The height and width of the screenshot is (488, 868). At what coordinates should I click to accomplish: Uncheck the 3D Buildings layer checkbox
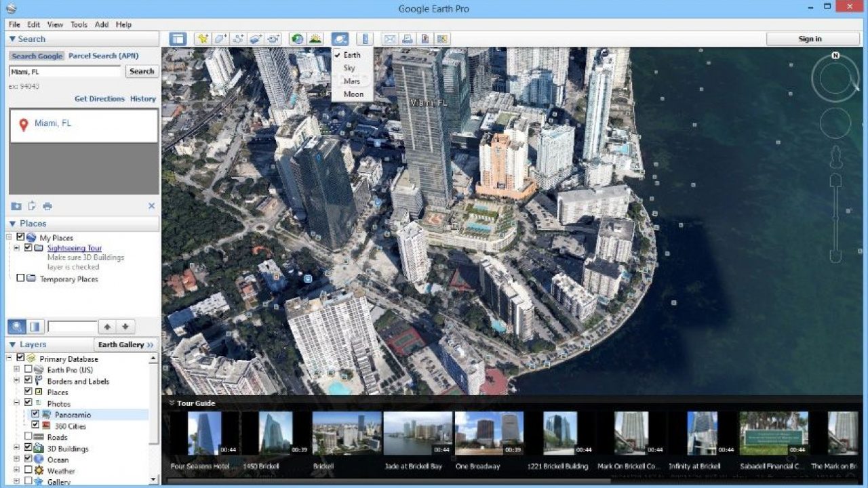pyautogui.click(x=28, y=448)
